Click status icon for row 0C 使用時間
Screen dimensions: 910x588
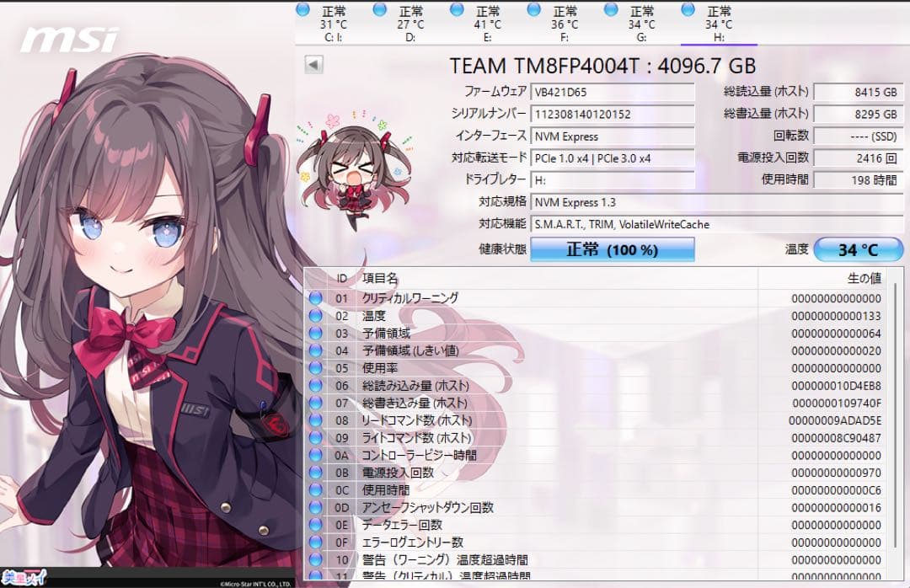[x=316, y=489]
